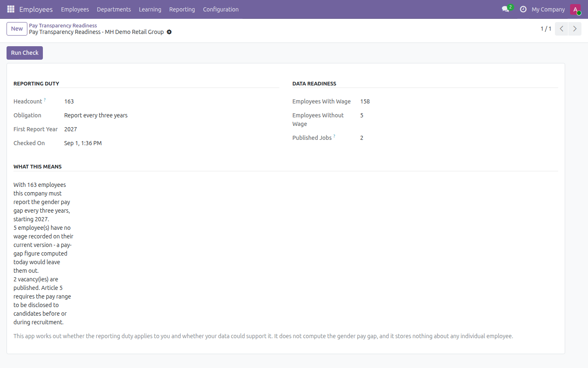Click the Employees With Wage label
The width and height of the screenshot is (588, 368).
321,101
